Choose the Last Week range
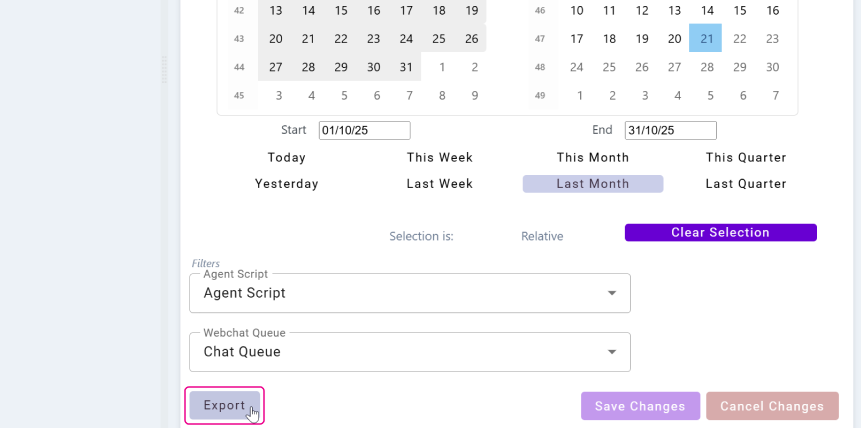Viewport: 861px width, 428px height. [x=440, y=184]
